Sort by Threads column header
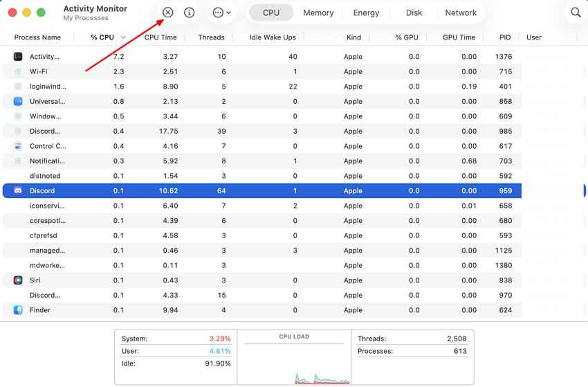Viewport: 588px width, 387px height. tap(211, 37)
